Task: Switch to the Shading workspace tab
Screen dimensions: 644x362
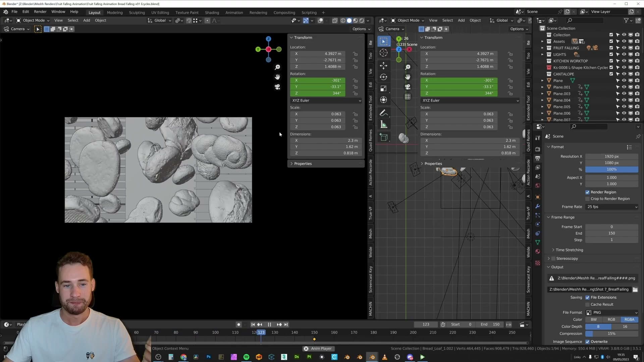Action: (x=212, y=12)
